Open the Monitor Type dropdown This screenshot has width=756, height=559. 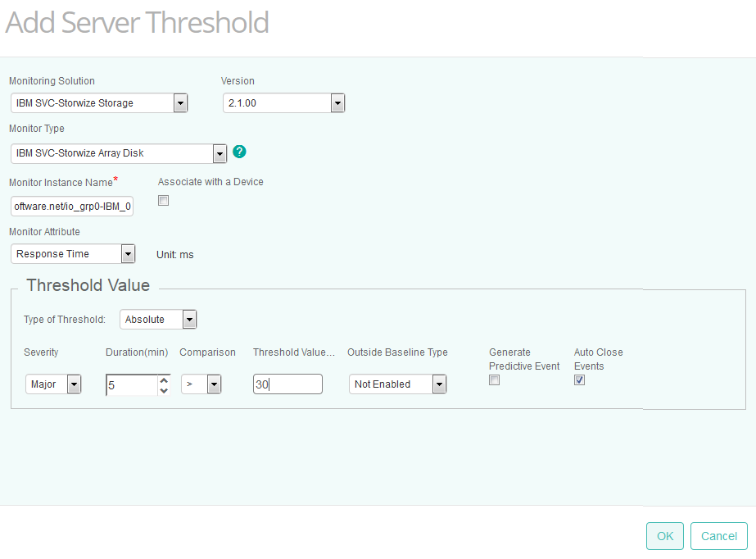tap(219, 153)
